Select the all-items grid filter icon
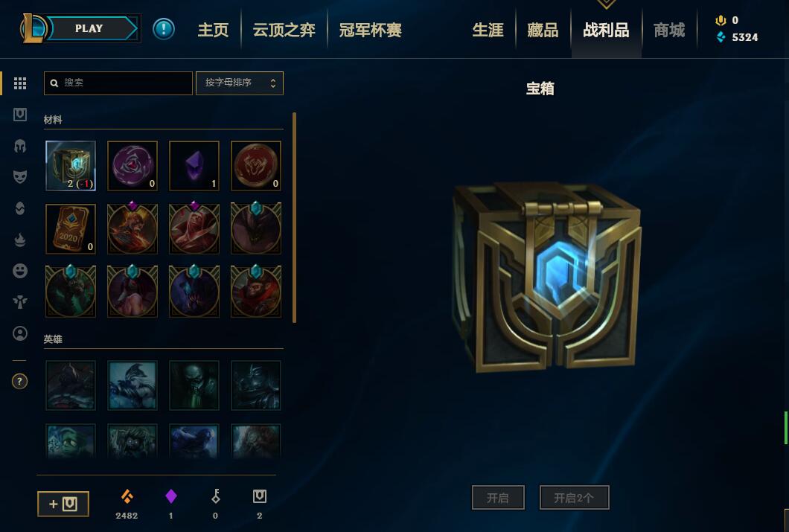 19,83
